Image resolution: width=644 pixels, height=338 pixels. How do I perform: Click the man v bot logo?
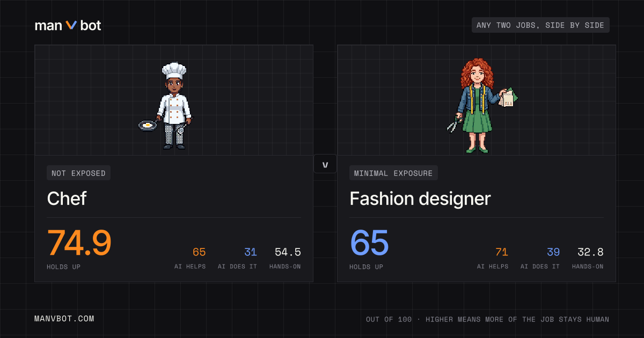tap(68, 25)
